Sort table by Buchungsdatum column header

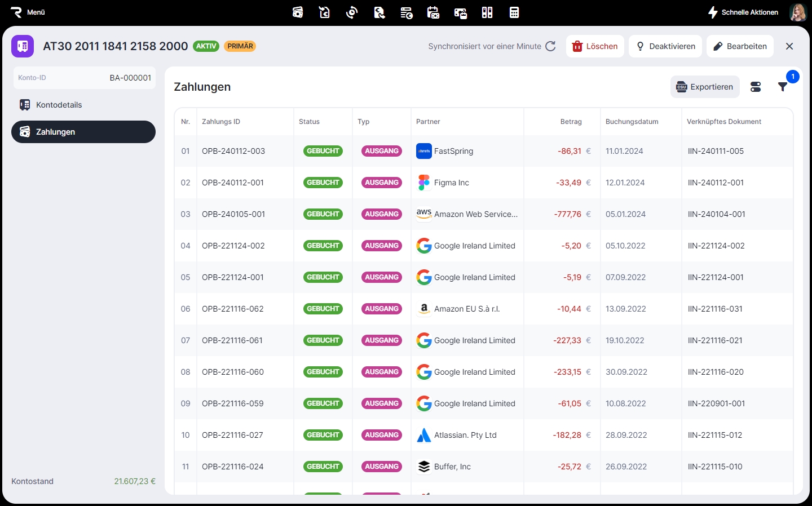pos(632,122)
